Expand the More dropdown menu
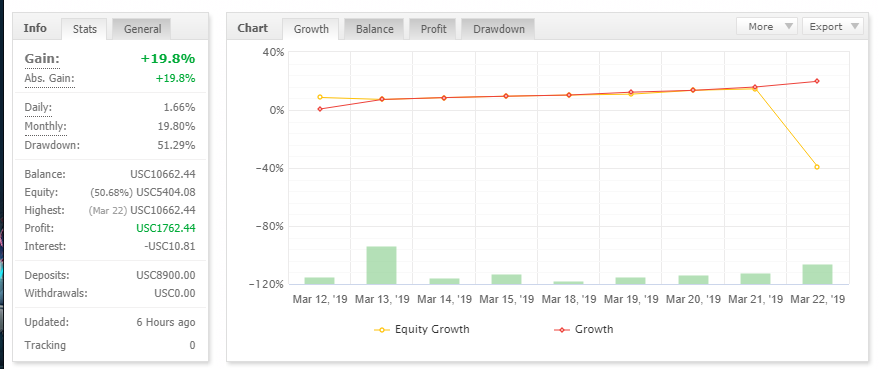Image resolution: width=879 pixels, height=369 pixels. [x=767, y=26]
